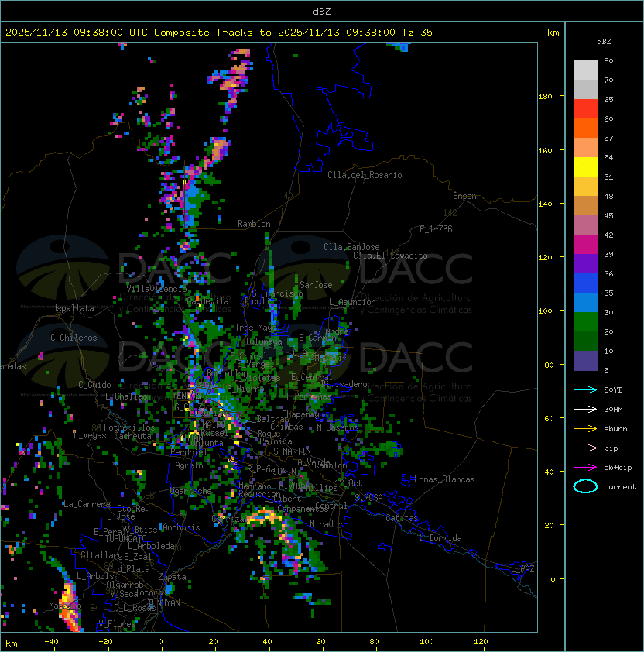
Task: Click the Potrerillos map label
Action: pos(129,427)
